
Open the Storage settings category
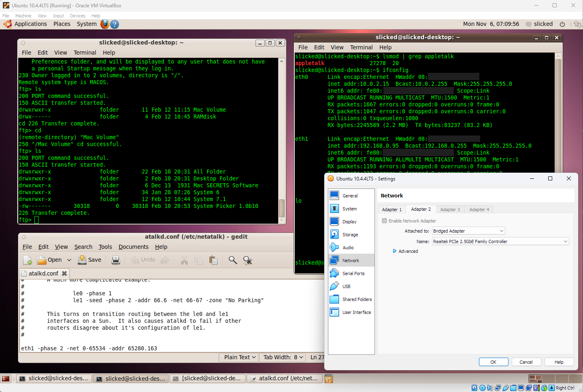[x=351, y=235]
